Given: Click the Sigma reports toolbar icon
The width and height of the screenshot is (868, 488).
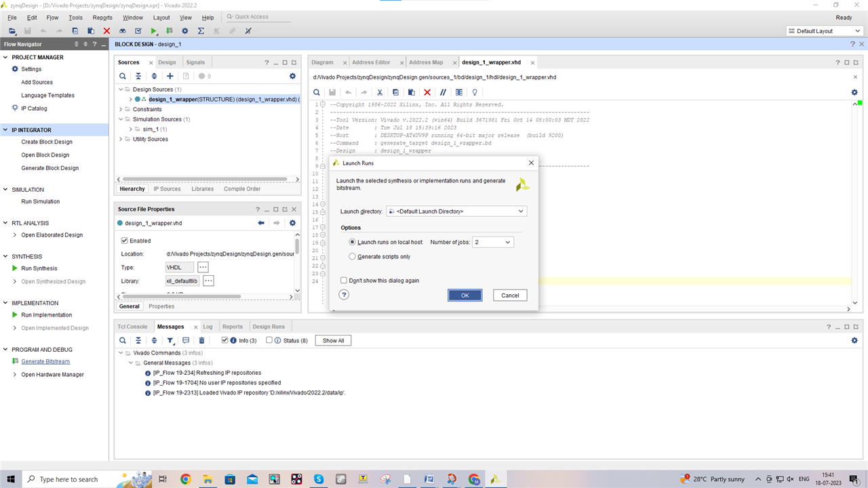Looking at the screenshot, I should [x=201, y=31].
